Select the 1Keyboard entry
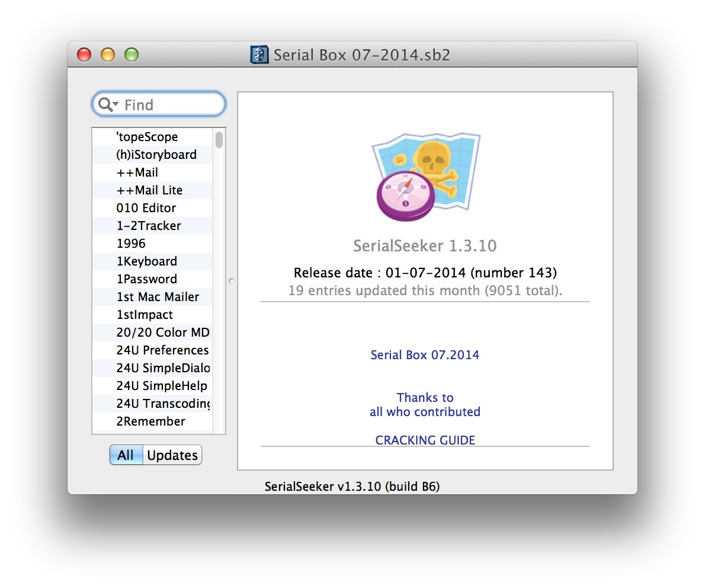Image resolution: width=705 pixels, height=588 pixels. pyautogui.click(x=152, y=261)
